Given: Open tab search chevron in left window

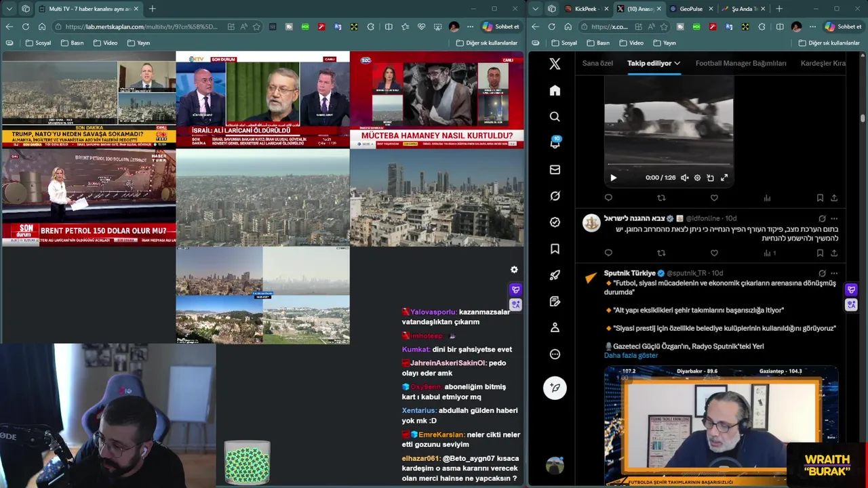Looking at the screenshot, I should (x=9, y=9).
